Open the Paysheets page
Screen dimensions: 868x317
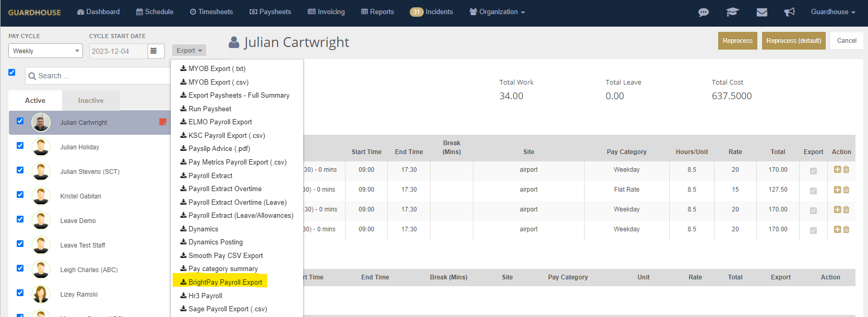point(270,12)
